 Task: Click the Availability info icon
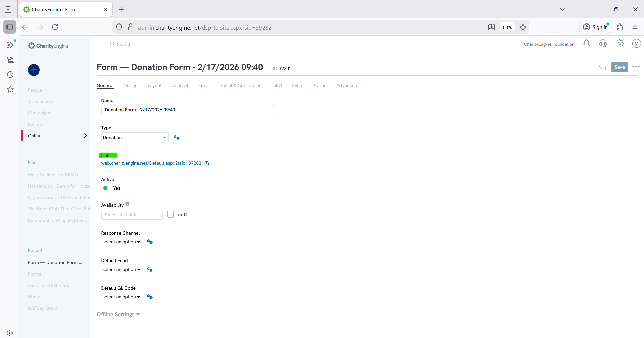[127, 204]
